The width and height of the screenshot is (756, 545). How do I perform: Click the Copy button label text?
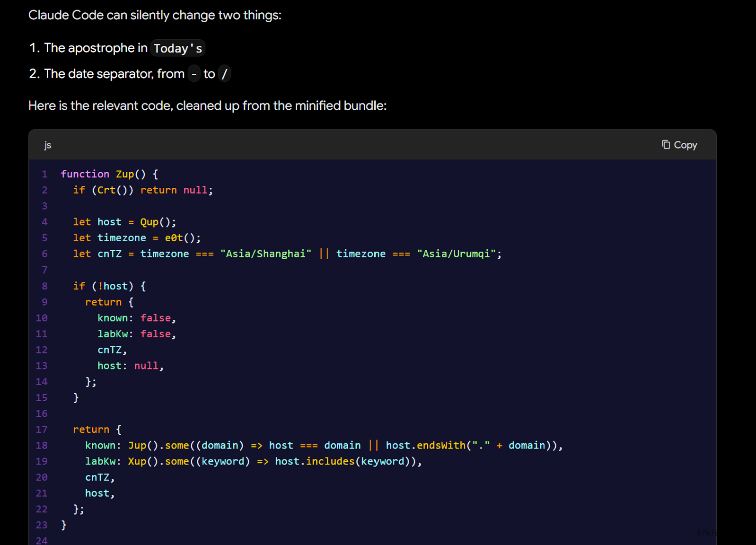(686, 145)
